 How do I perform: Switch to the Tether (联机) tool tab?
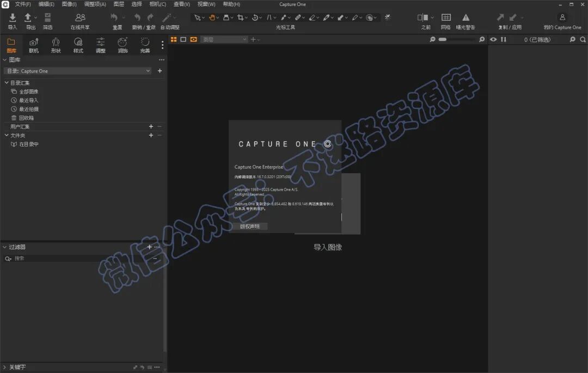tap(34, 45)
